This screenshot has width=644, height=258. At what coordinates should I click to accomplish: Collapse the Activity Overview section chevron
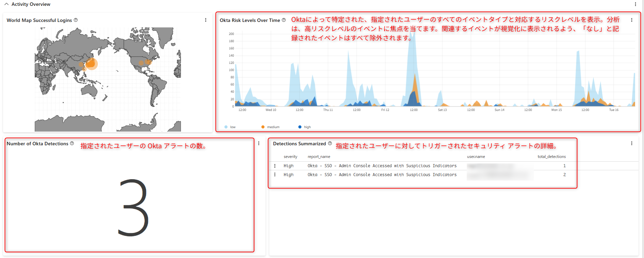point(7,4)
